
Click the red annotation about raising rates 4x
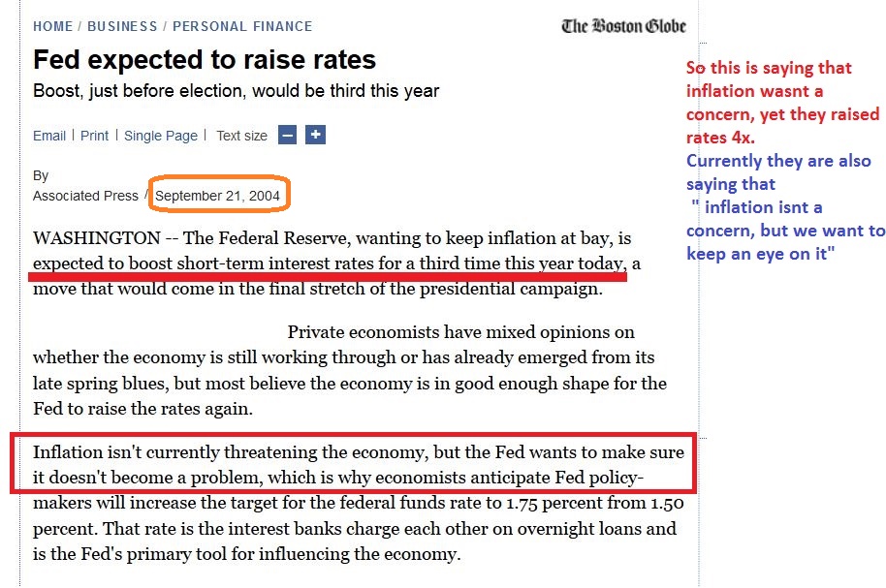[780, 103]
